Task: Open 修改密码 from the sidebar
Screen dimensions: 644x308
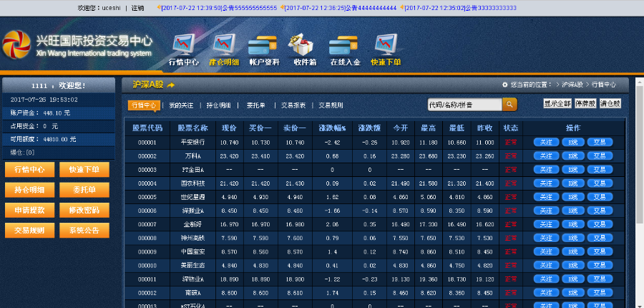Action: pyautogui.click(x=84, y=211)
